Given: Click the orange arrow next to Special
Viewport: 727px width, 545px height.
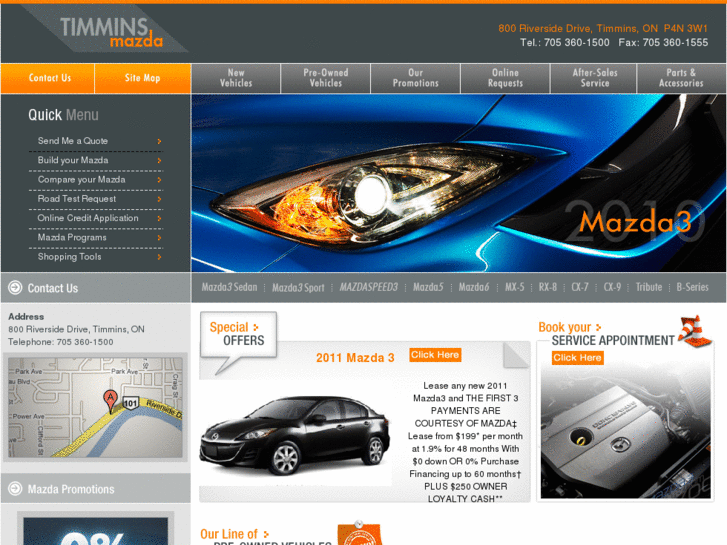Looking at the screenshot, I should tap(255, 327).
